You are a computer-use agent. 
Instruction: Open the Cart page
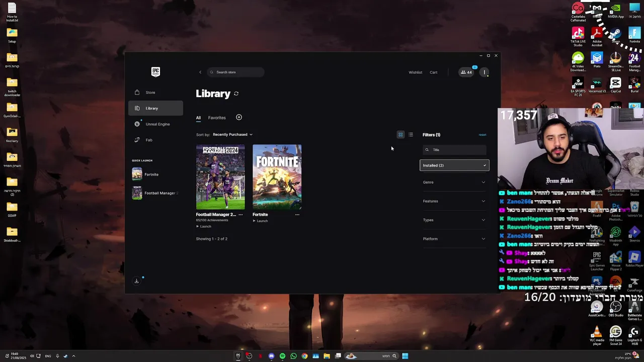(x=433, y=72)
